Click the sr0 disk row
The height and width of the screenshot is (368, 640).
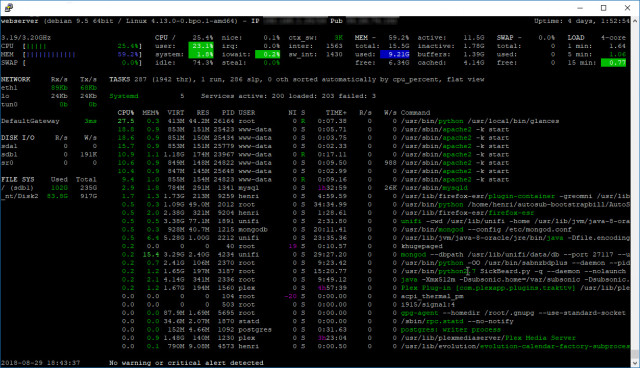49,163
